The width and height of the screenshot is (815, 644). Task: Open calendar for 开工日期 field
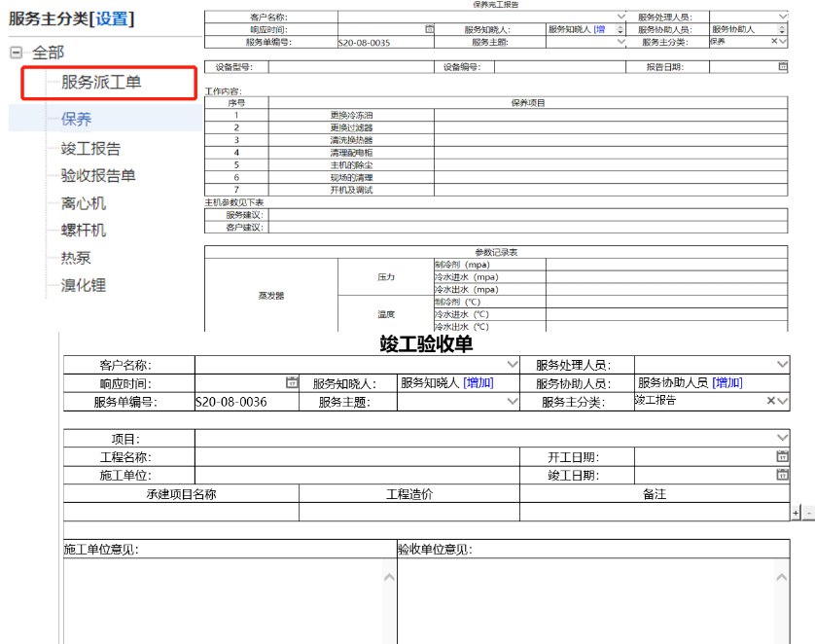(782, 456)
